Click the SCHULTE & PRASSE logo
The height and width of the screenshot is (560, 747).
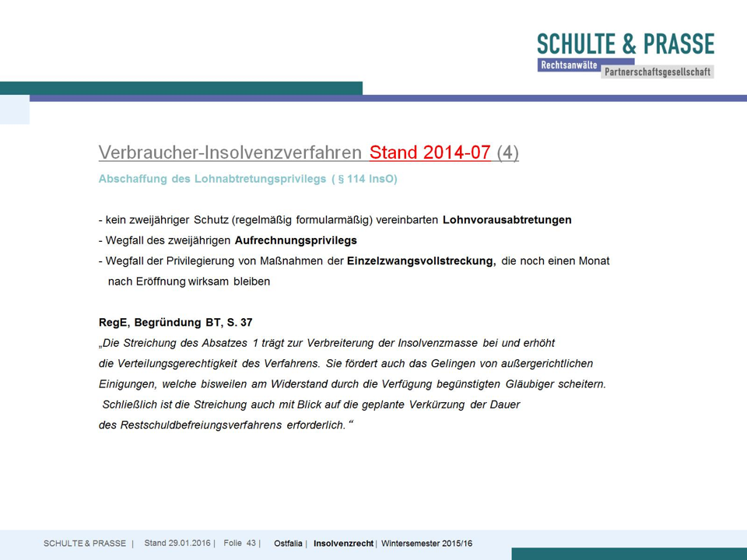tap(625, 44)
